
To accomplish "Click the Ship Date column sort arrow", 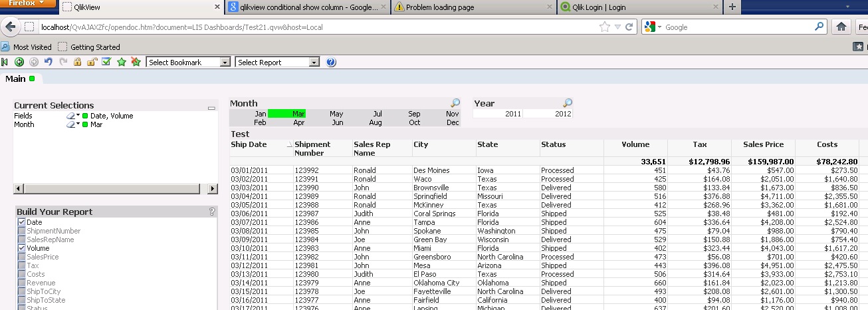I will [289, 145].
